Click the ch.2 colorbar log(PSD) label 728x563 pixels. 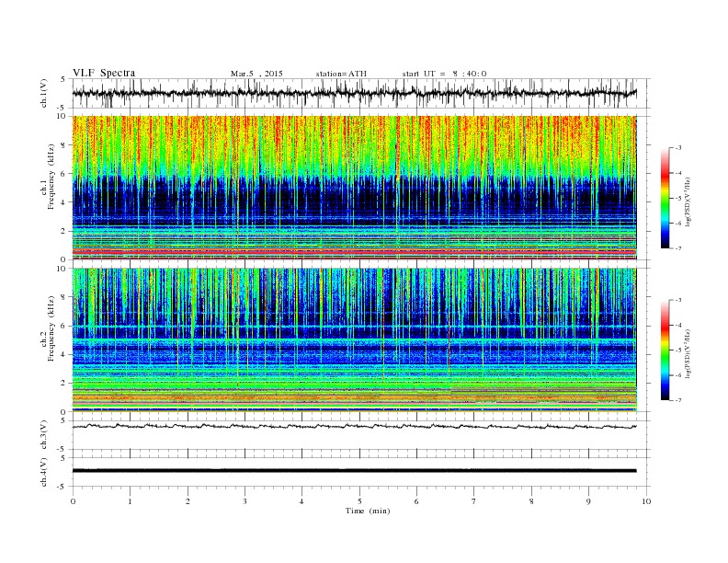coord(688,353)
